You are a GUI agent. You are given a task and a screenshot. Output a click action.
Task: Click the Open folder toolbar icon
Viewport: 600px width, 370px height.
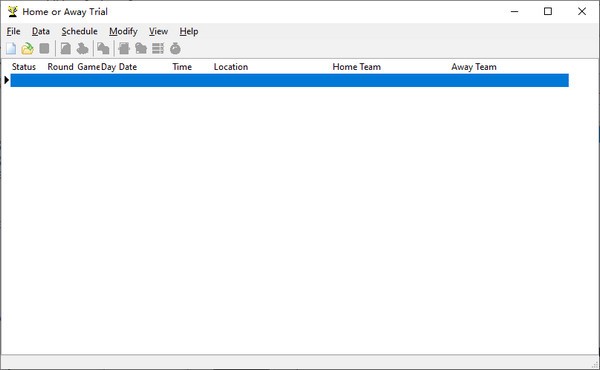pos(27,49)
